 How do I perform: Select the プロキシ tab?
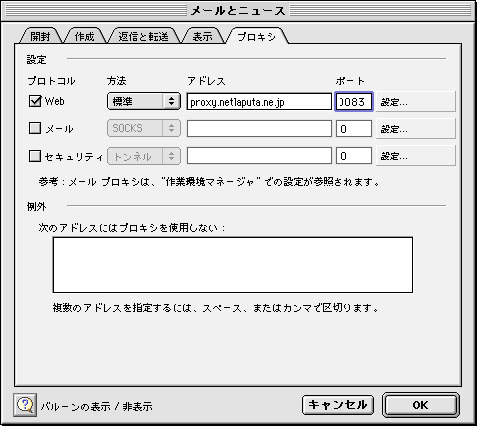[x=257, y=36]
